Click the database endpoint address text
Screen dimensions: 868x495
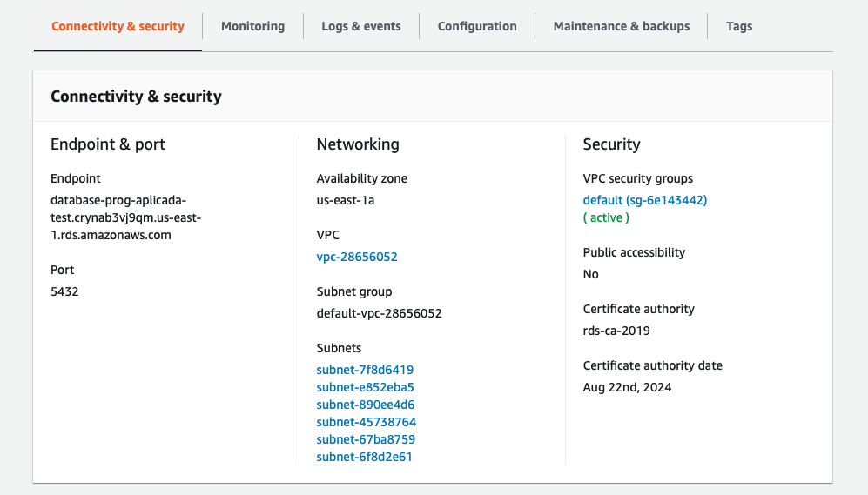[126, 217]
